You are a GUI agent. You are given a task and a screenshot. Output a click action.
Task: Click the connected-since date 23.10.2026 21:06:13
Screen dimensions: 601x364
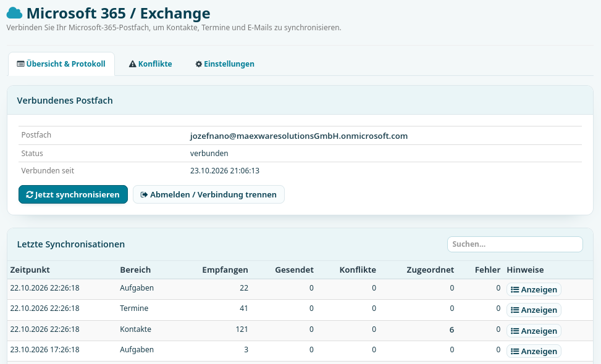[225, 171]
